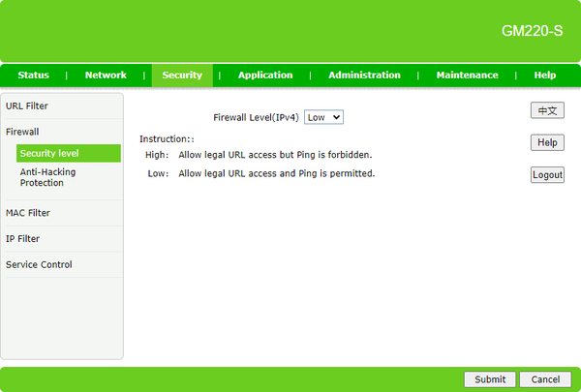
Task: Open Anti-Hacking Protection settings
Action: point(47,177)
